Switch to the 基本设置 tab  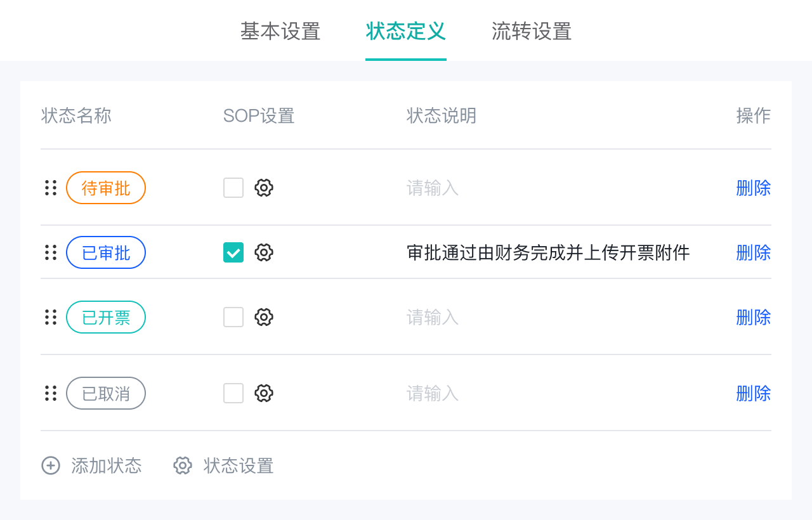pyautogui.click(x=280, y=31)
